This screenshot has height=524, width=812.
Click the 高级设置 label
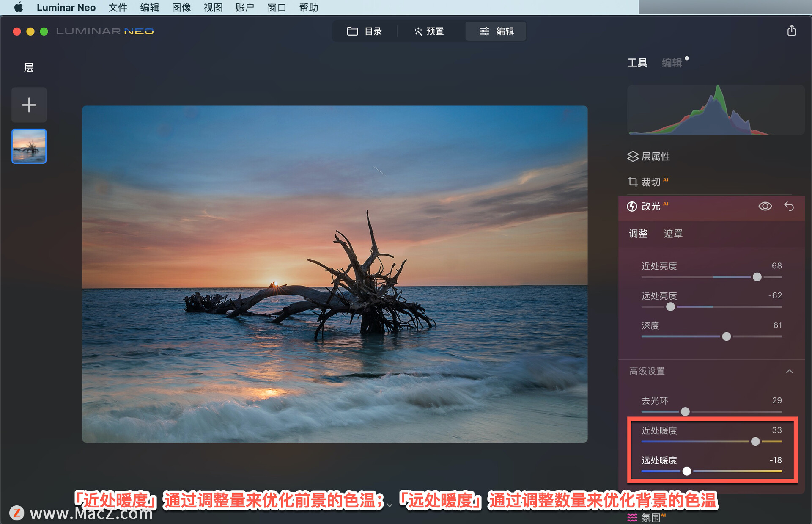[x=647, y=371]
